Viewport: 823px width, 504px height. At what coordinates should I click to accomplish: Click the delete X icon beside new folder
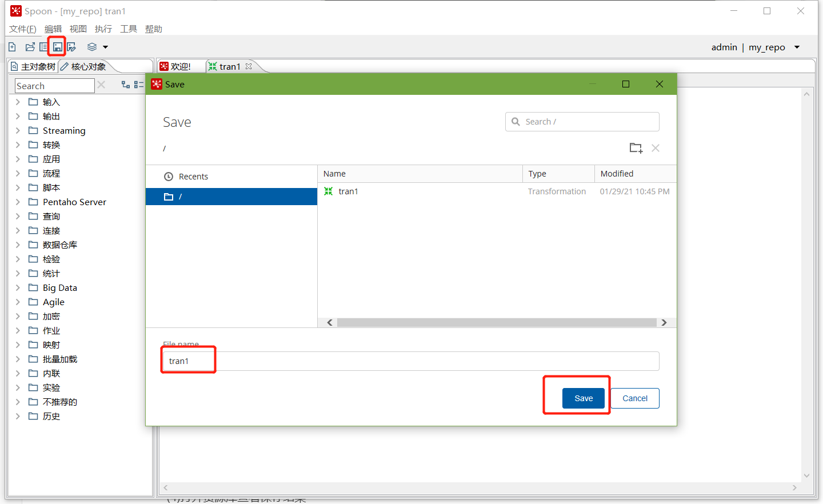(x=656, y=148)
